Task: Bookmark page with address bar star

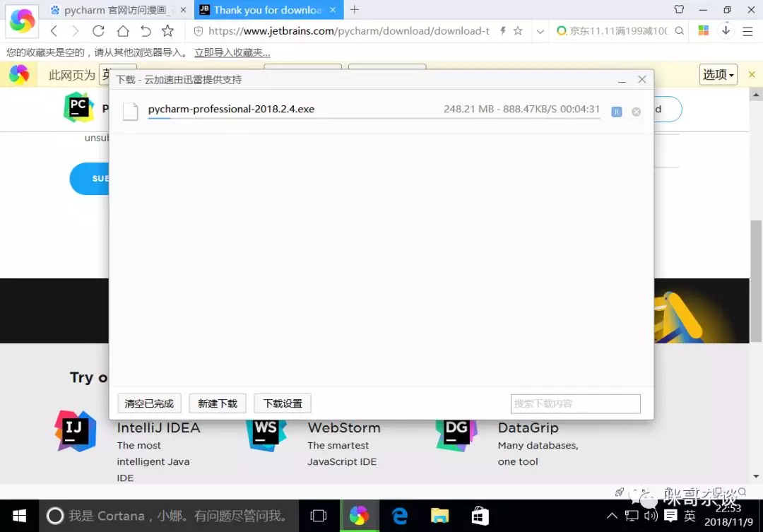Action: click(518, 31)
